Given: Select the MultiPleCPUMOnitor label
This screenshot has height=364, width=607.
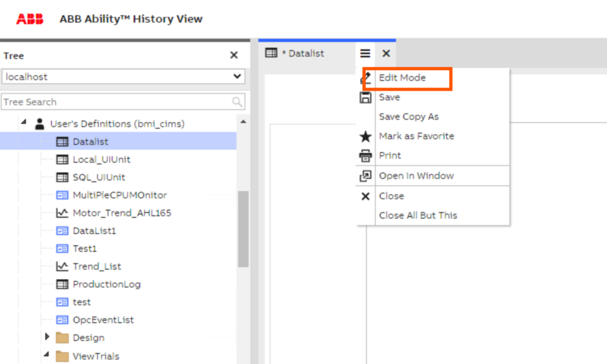Looking at the screenshot, I should pos(120,195).
